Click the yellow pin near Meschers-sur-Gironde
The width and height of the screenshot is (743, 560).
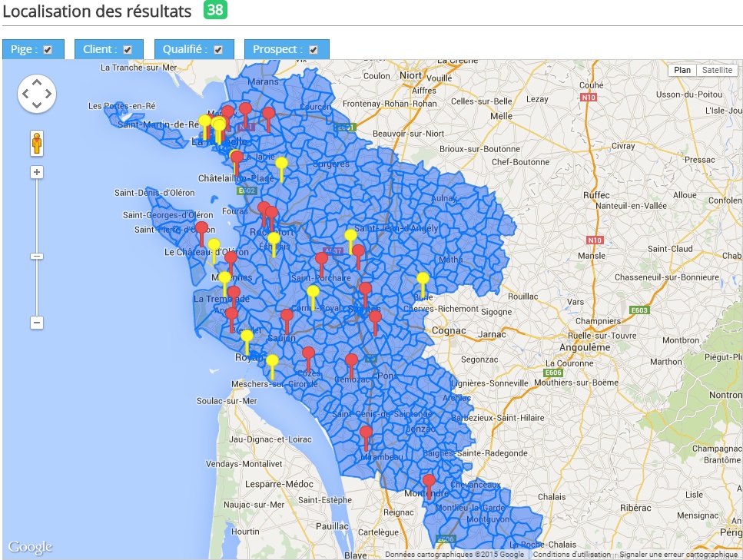272,366
